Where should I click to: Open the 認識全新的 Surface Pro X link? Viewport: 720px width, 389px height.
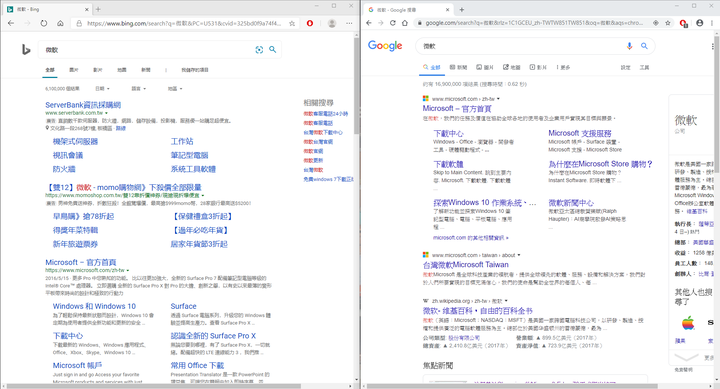tap(213, 336)
